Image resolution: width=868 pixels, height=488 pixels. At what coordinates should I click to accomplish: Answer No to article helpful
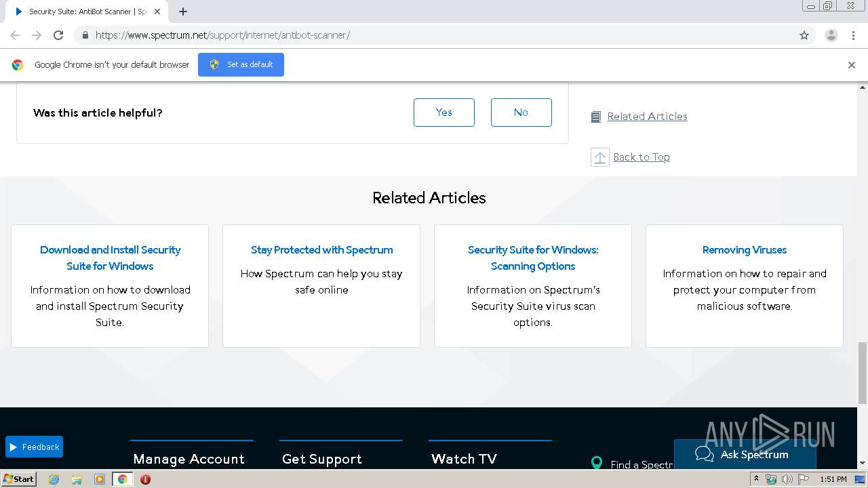(x=521, y=113)
